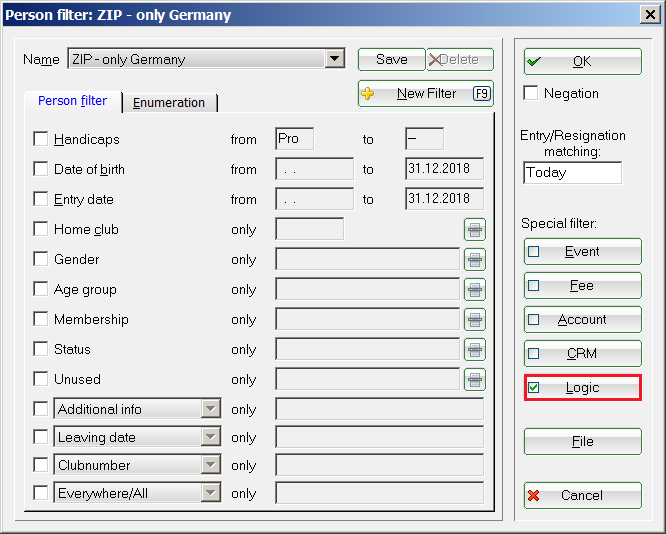This screenshot has height=534, width=666.
Task: Enable the Handicaps filter checkbox
Action: (41, 139)
